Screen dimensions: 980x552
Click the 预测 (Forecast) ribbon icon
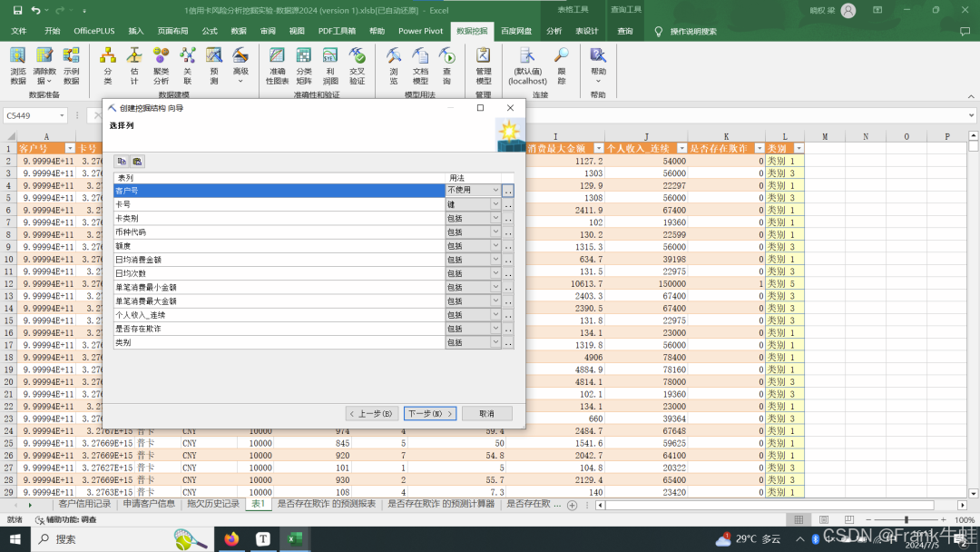pyautogui.click(x=214, y=64)
